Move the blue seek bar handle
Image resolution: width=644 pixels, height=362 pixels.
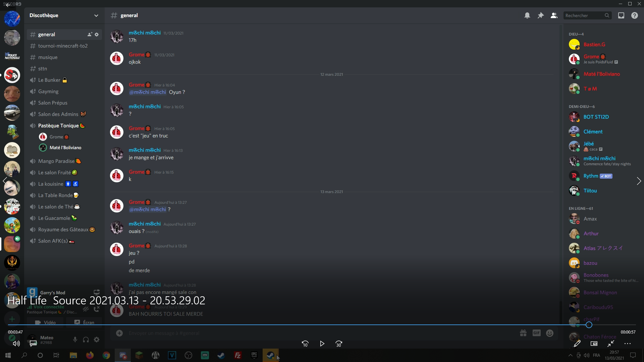[x=589, y=325]
